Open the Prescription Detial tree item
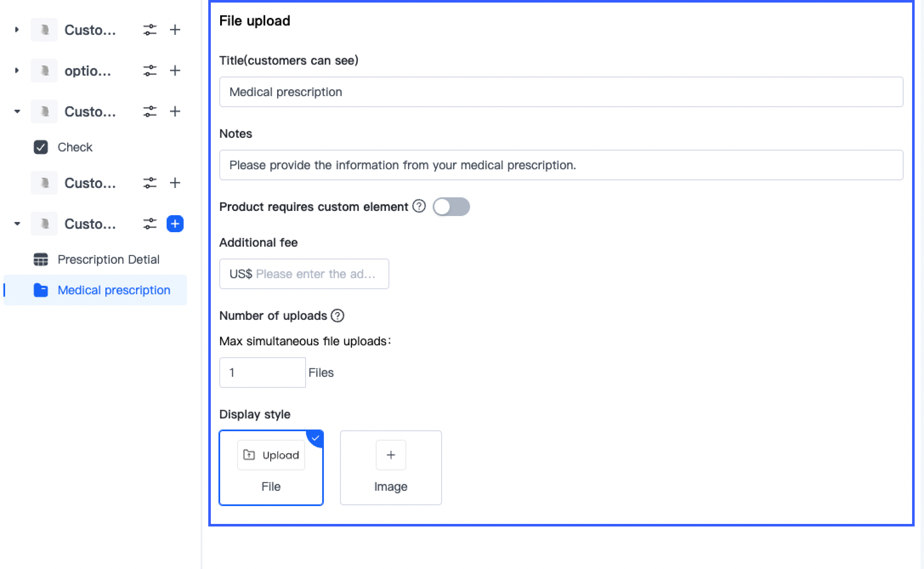 [108, 259]
